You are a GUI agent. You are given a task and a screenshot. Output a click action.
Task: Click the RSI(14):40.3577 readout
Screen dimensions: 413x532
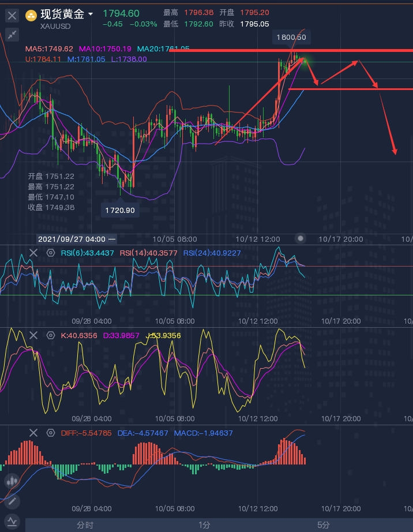tap(148, 253)
